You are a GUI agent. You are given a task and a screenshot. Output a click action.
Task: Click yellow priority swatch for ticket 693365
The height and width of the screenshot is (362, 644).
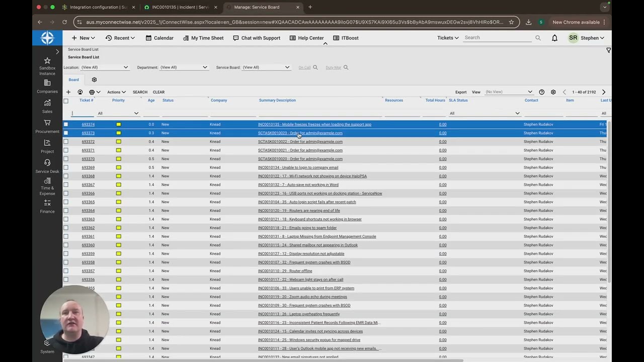pos(119,202)
